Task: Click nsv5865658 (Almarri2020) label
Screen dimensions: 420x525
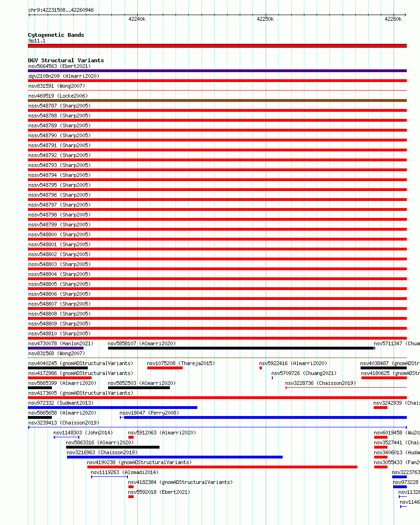Action: (62, 413)
